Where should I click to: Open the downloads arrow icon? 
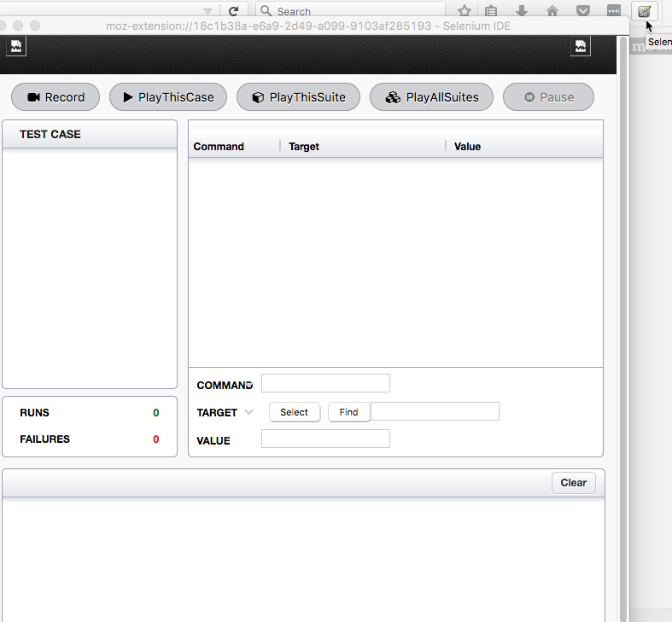522,11
